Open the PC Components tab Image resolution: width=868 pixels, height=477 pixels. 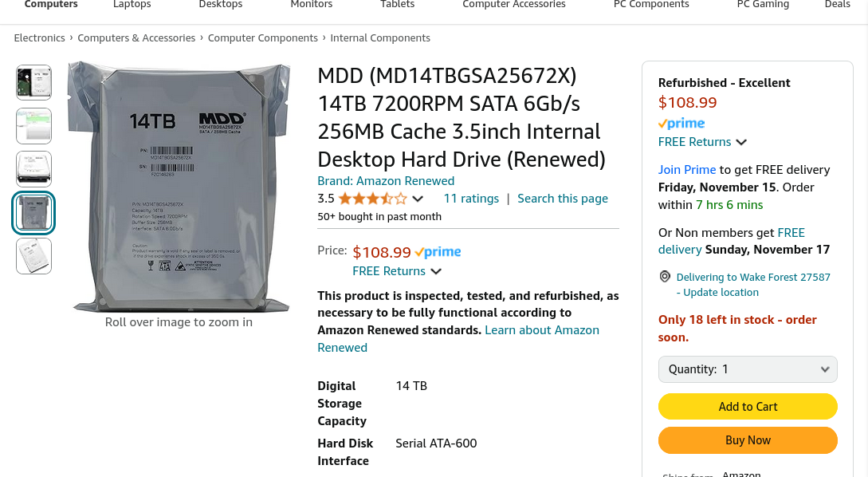pyautogui.click(x=651, y=5)
